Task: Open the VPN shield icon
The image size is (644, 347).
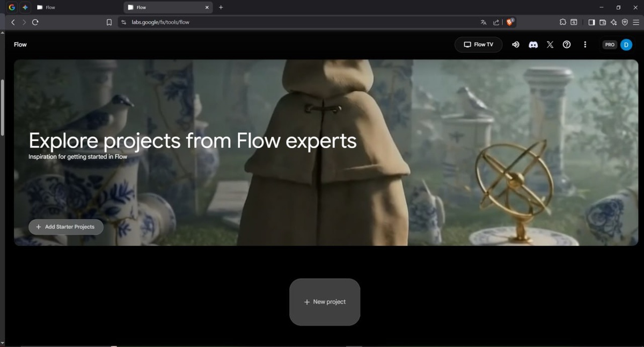Action: coord(625,22)
